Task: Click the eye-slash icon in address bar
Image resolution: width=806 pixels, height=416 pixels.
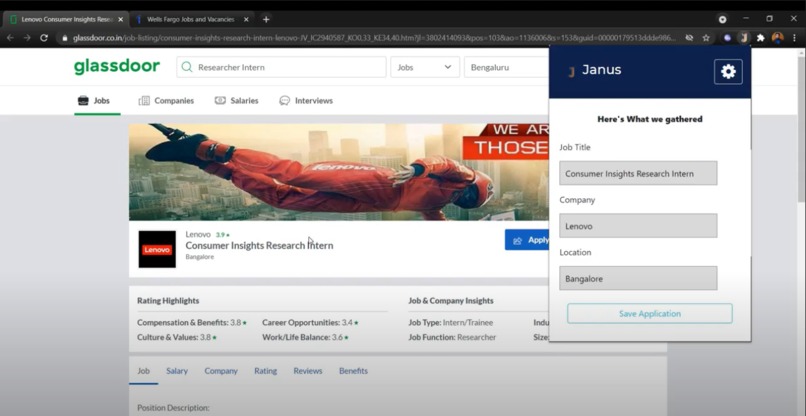Action: [689, 38]
